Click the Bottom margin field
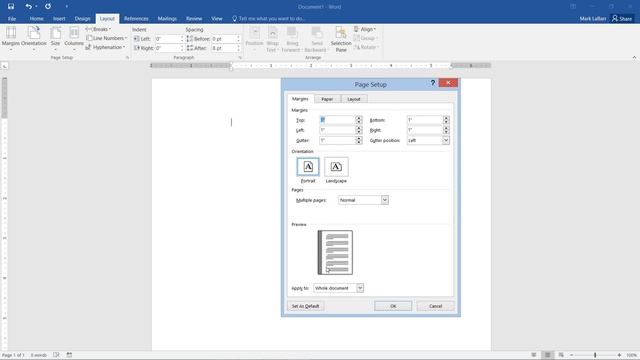This screenshot has height=360, width=640. 424,120
